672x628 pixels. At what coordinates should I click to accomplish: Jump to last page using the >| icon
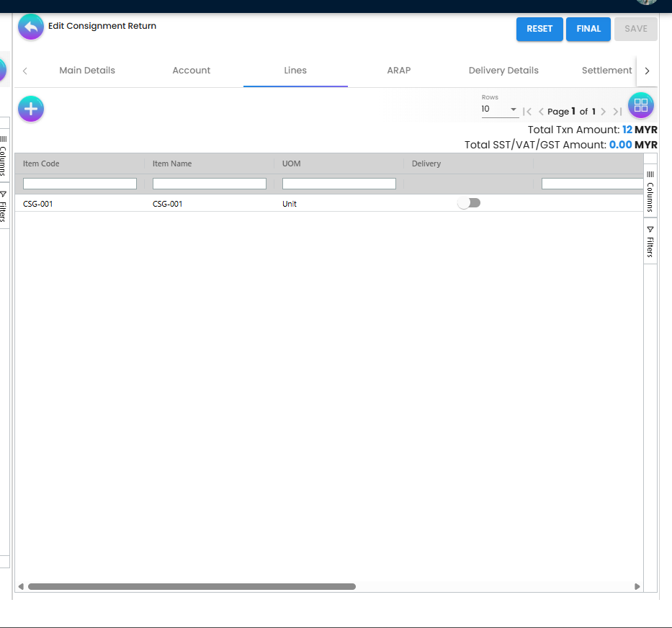(x=617, y=111)
